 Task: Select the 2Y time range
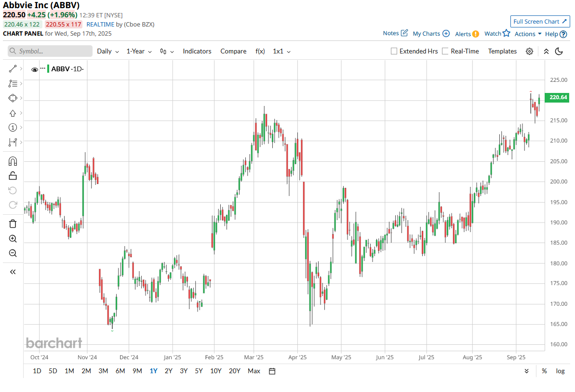pos(168,371)
